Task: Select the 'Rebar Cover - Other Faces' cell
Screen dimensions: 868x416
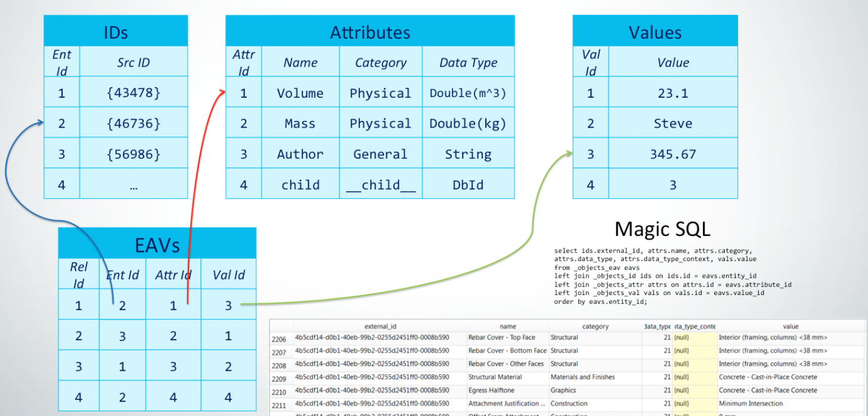Action: [x=508, y=364]
